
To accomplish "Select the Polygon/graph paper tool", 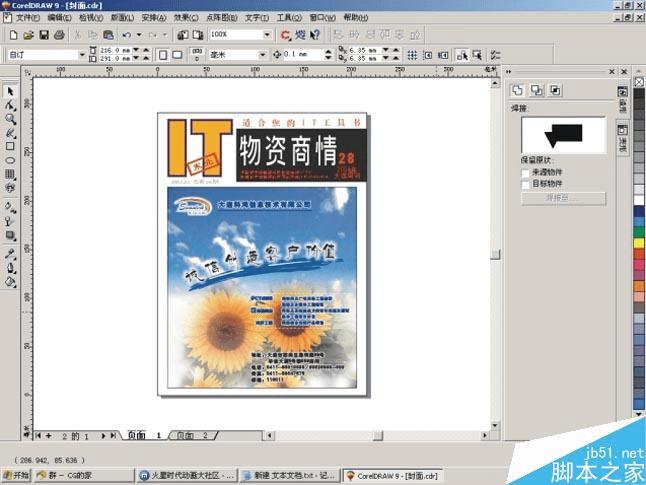I will (x=10, y=174).
